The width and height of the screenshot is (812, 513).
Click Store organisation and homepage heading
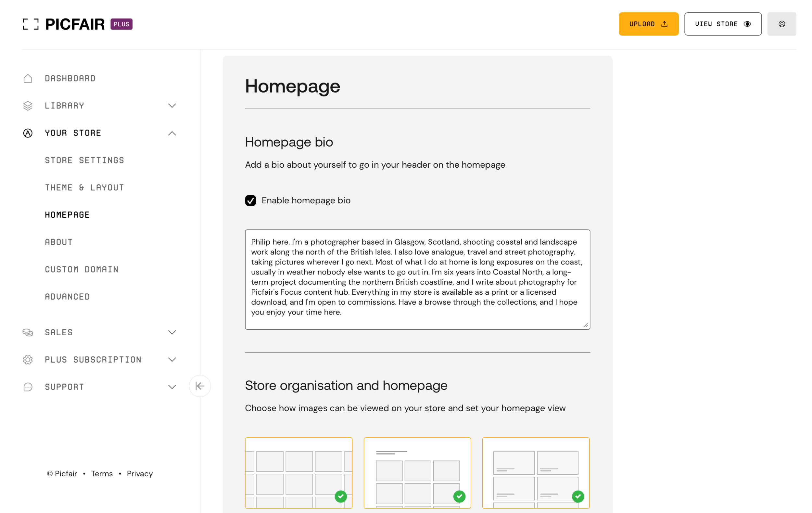coord(346,386)
